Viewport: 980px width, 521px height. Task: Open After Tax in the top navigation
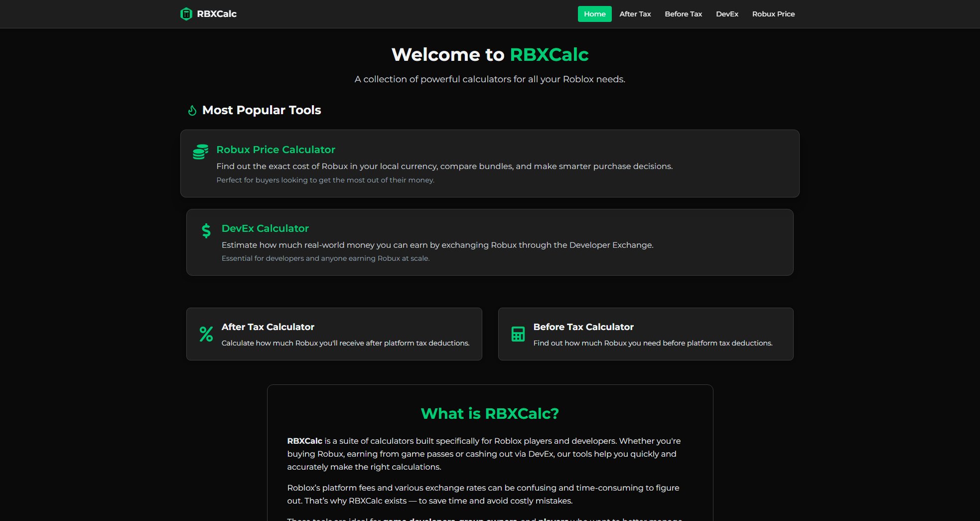635,14
